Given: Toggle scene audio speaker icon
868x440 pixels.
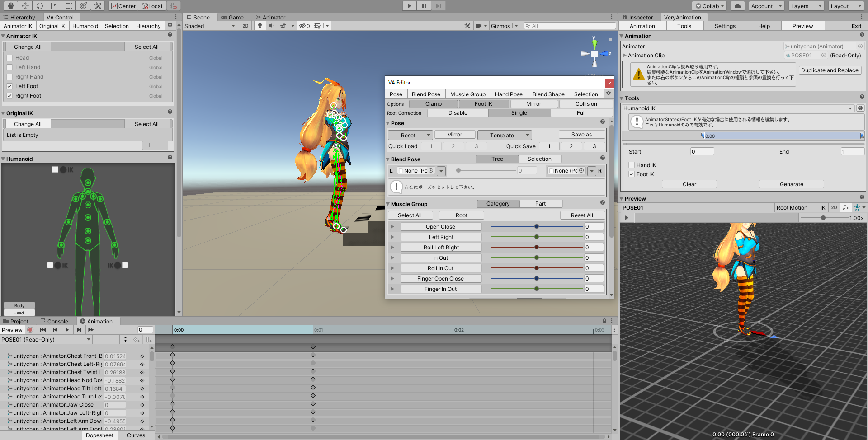Looking at the screenshot, I should pyautogui.click(x=271, y=26).
